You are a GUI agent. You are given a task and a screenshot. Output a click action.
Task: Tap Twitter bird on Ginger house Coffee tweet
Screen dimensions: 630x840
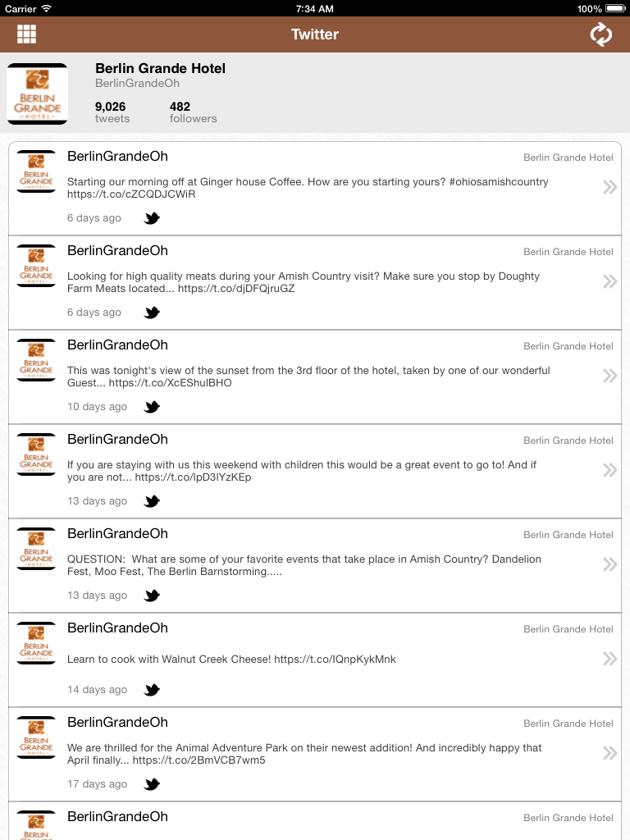click(x=152, y=218)
